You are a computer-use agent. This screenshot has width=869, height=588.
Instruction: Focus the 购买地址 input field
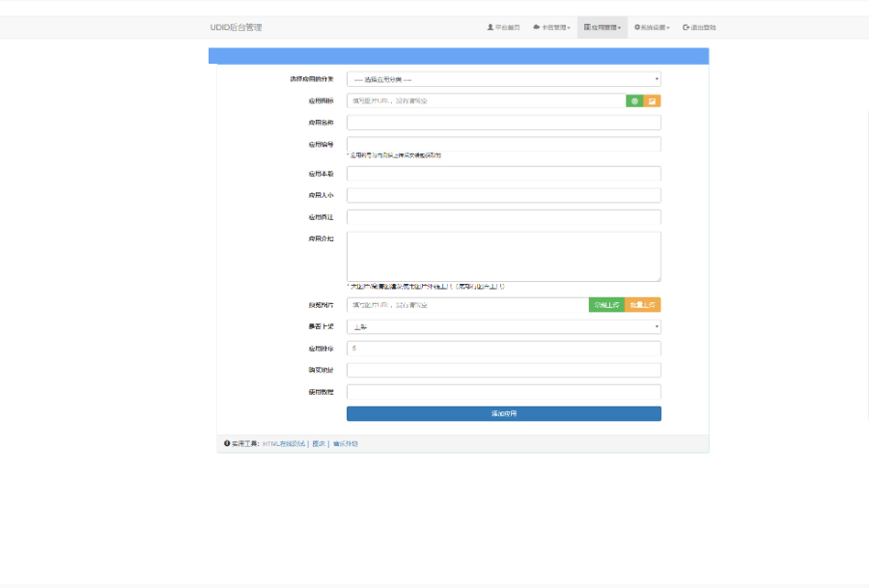[x=504, y=370]
